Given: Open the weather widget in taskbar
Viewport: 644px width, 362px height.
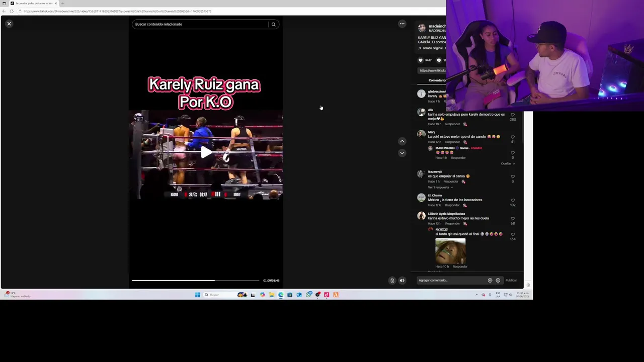Looking at the screenshot, I should [17, 295].
